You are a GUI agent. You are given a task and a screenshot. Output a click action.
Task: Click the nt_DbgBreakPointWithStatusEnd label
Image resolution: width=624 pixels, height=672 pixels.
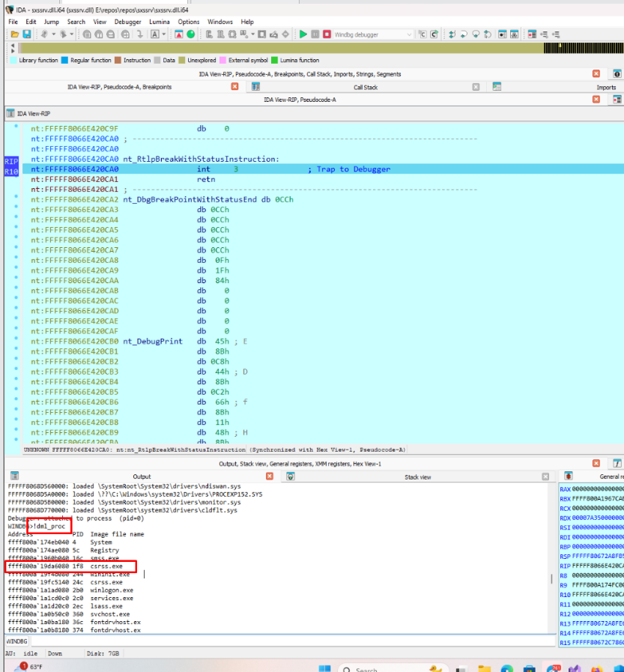pyautogui.click(x=190, y=200)
